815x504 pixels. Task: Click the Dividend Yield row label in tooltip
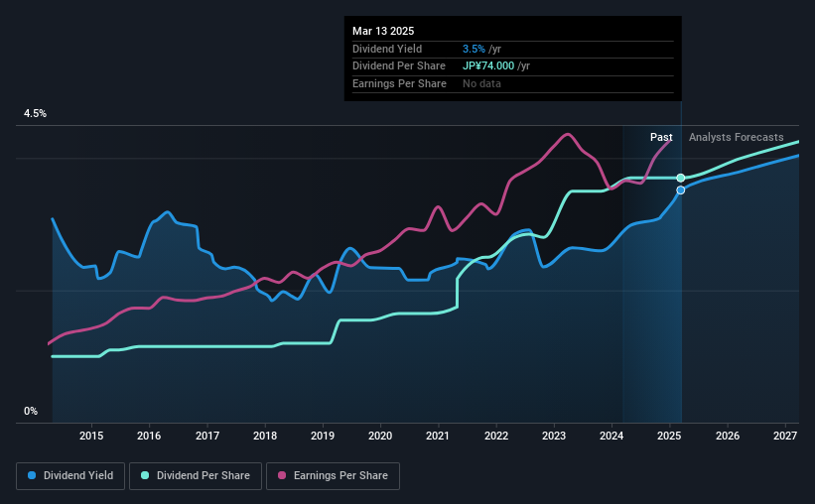(387, 49)
